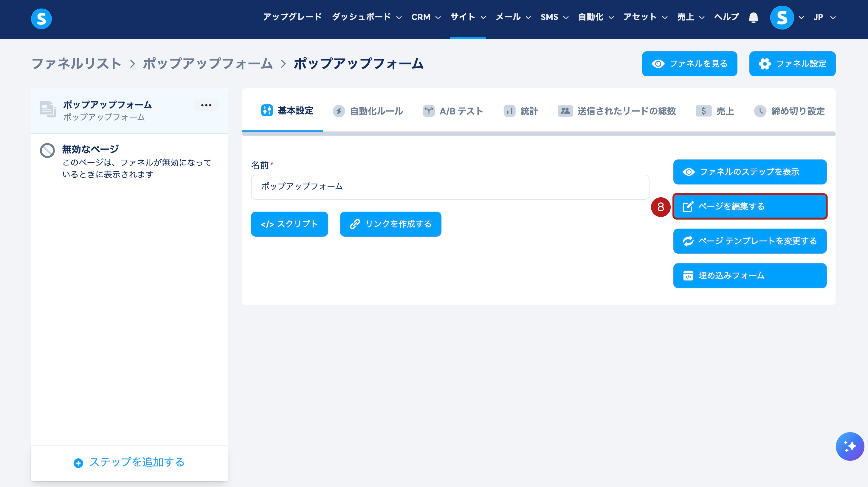Screen dimensions: 868x487
Task: Click the スクリプト button
Action: [289, 224]
